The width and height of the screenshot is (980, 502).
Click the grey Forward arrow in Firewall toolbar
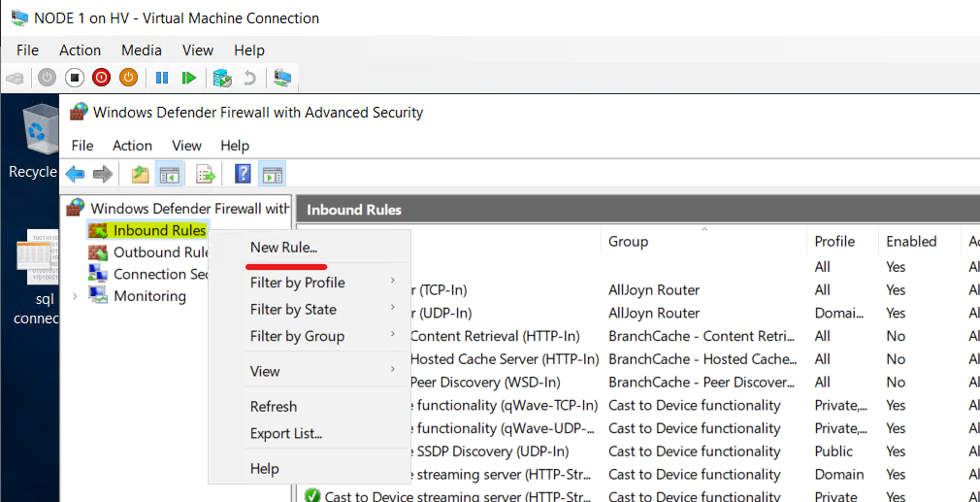[x=102, y=175]
